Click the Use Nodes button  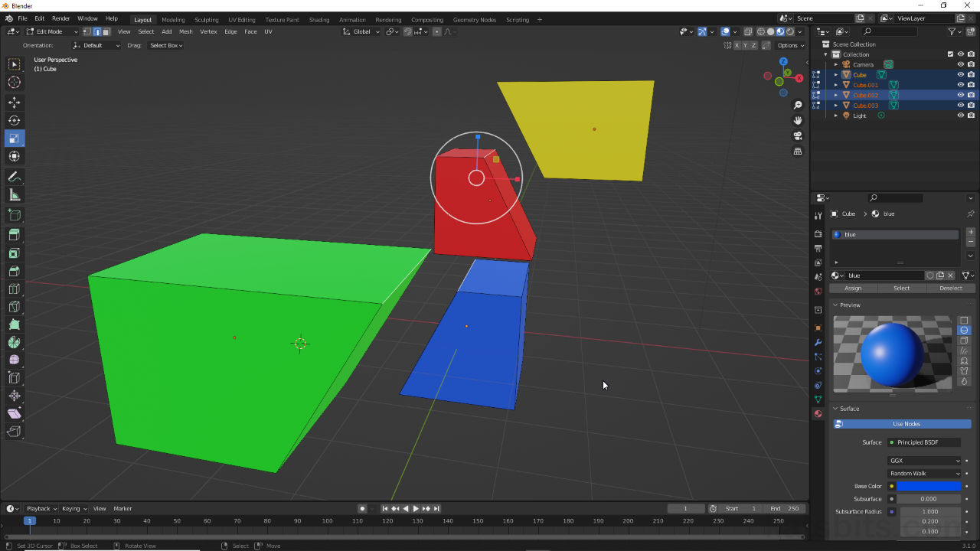click(x=906, y=423)
